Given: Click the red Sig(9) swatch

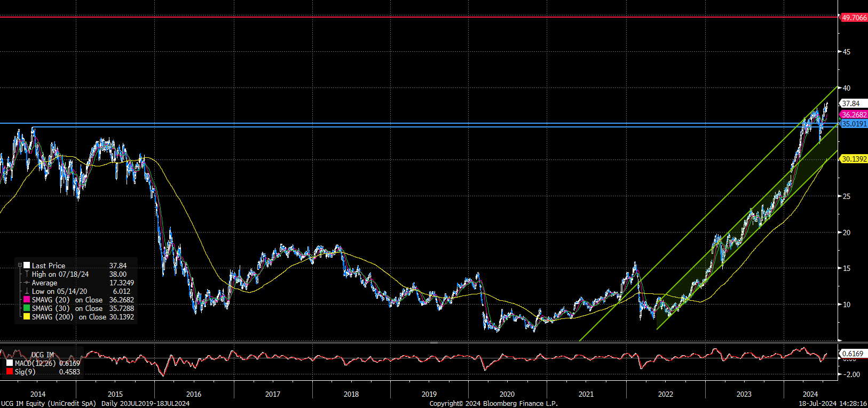Looking at the screenshot, I should point(10,372).
